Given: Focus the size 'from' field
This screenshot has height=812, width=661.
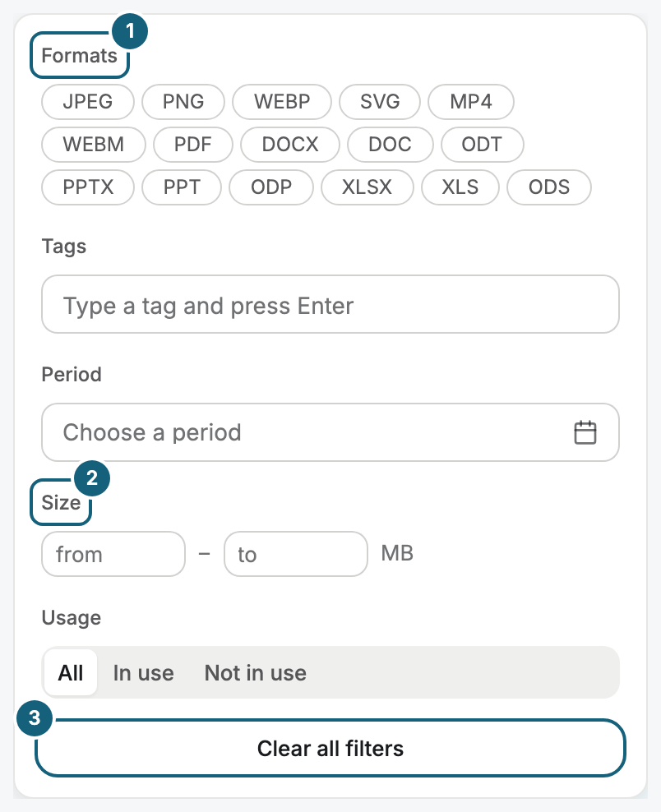Looking at the screenshot, I should click(113, 554).
